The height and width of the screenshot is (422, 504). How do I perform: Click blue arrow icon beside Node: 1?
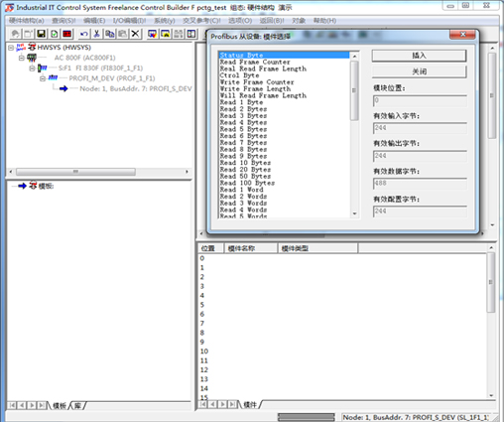click(63, 88)
